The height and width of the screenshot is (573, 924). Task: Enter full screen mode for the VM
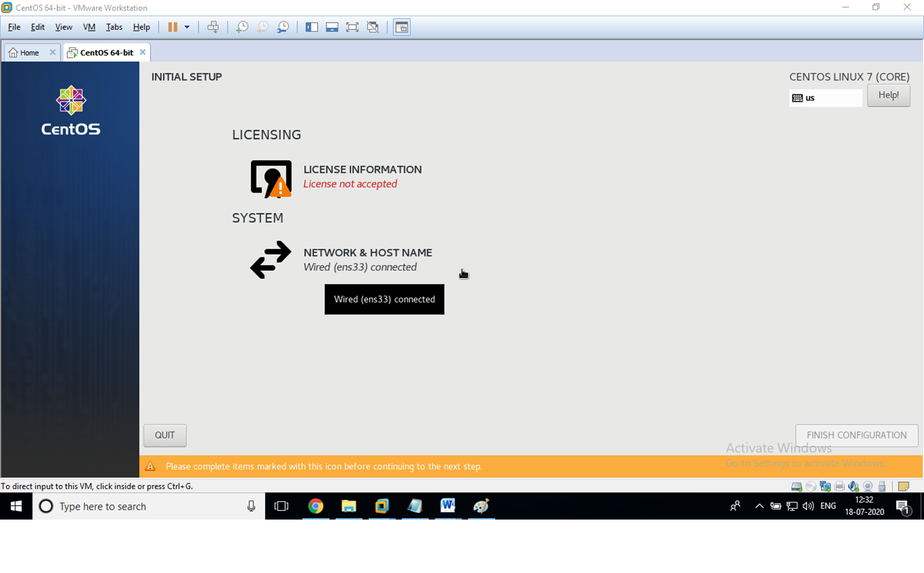(352, 26)
